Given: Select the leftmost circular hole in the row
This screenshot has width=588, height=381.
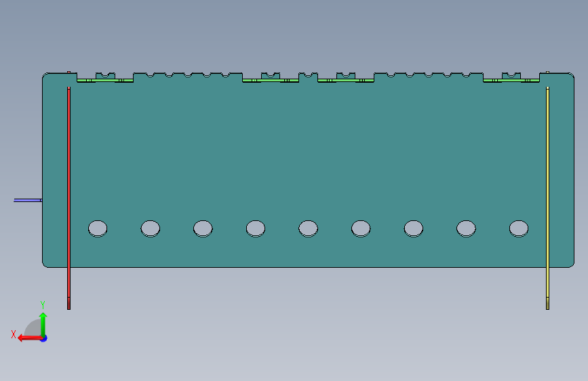Looking at the screenshot, I should click(98, 228).
